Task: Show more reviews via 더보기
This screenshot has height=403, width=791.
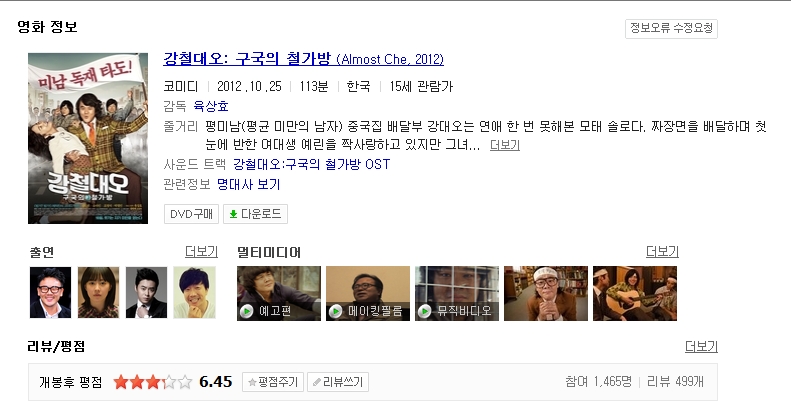Action: [x=701, y=347]
